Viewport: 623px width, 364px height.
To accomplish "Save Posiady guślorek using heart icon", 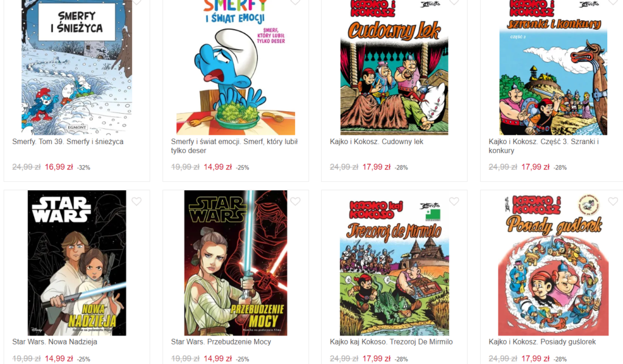I will (x=613, y=201).
